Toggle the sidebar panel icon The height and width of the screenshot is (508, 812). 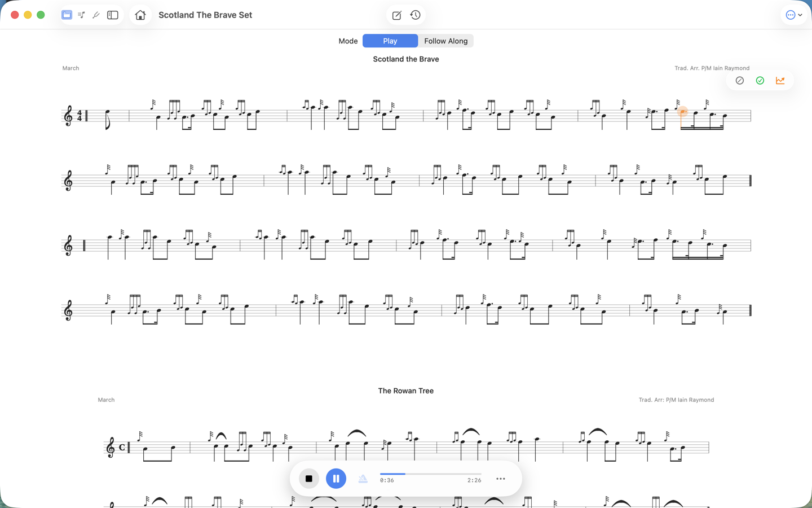tap(113, 15)
